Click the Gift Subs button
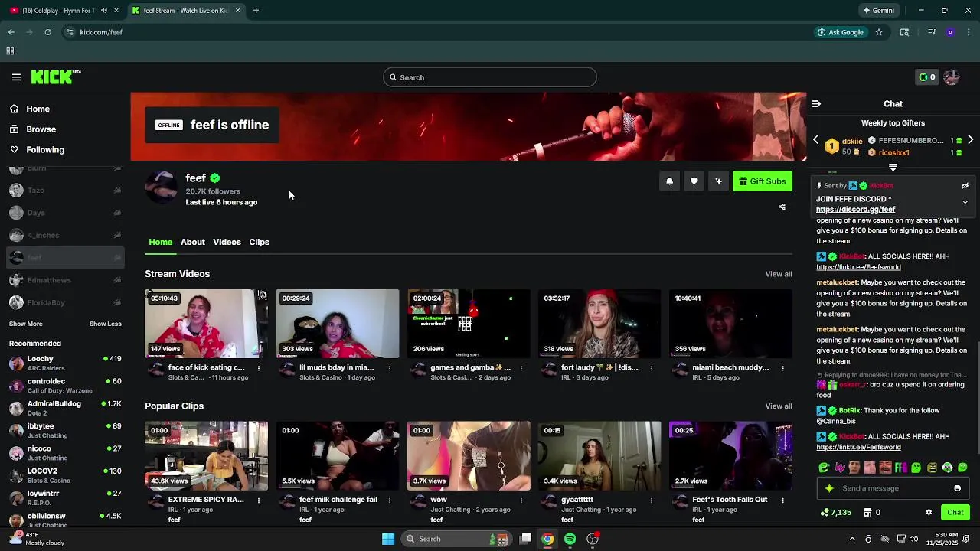 tap(762, 181)
